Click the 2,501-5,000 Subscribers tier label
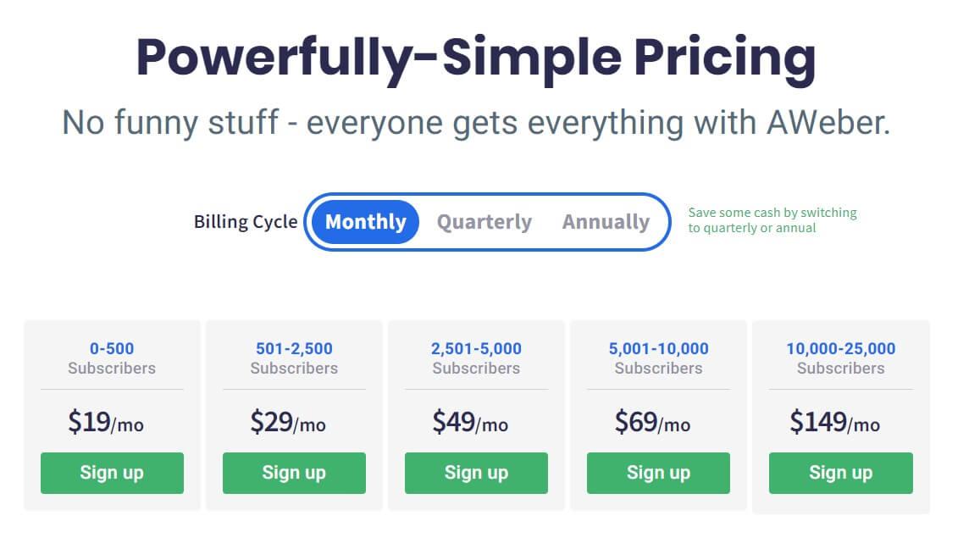 click(476, 358)
